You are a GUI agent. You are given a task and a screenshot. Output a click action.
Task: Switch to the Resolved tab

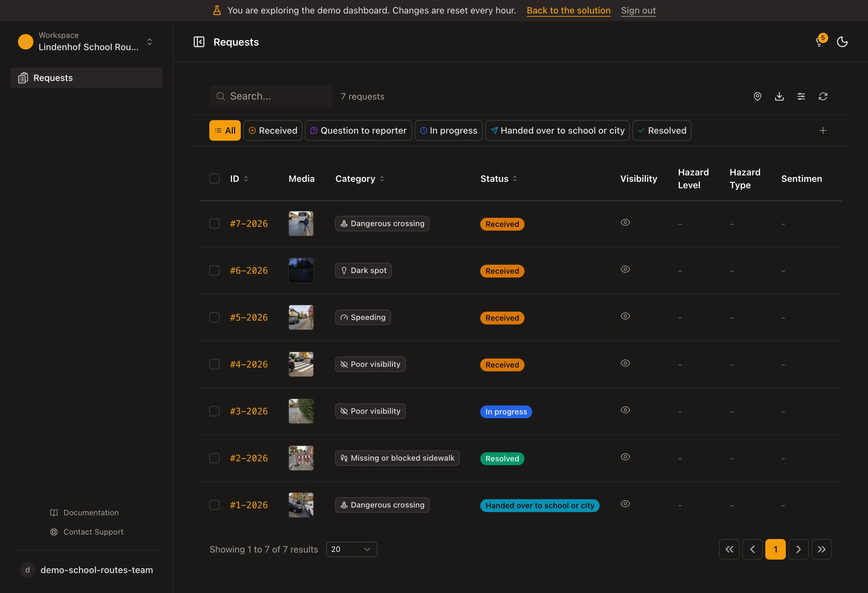pos(662,130)
